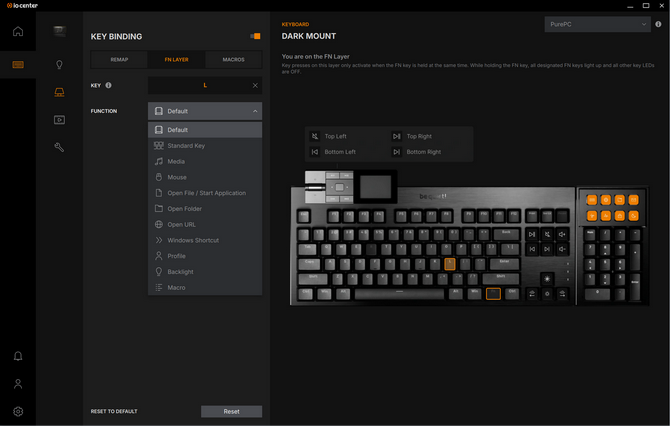Toggle the Key Binding switch
This screenshot has height=426, width=670.
256,36
